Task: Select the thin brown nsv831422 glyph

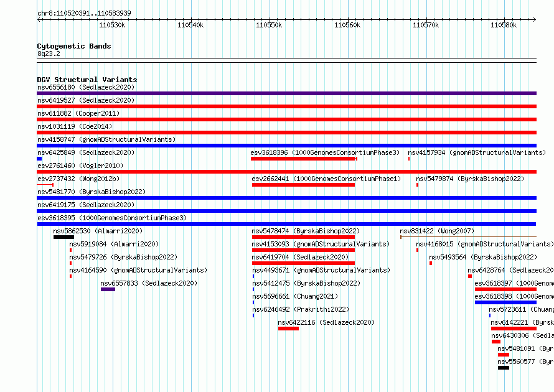Action: coord(468,237)
